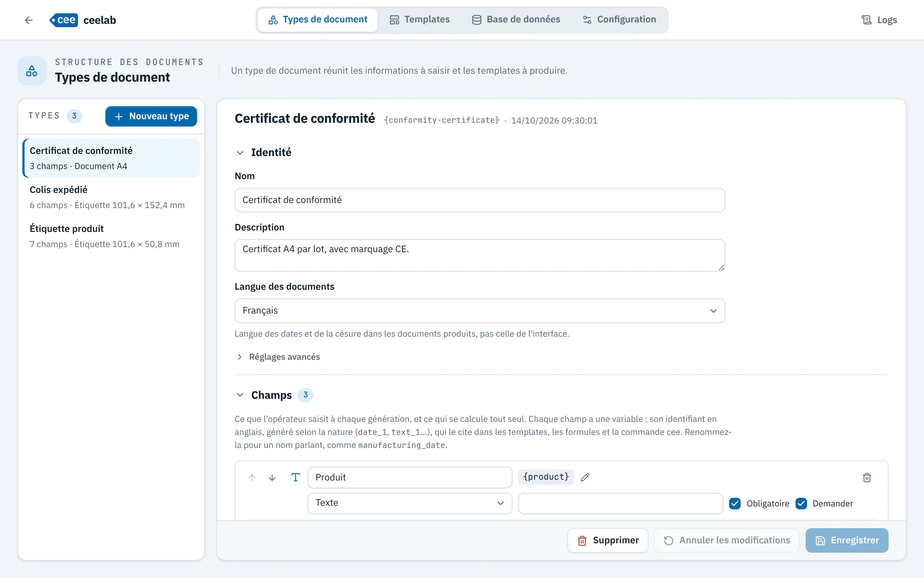The width and height of the screenshot is (924, 578).
Task: Select the Étiquette produit type
Action: [111, 236]
